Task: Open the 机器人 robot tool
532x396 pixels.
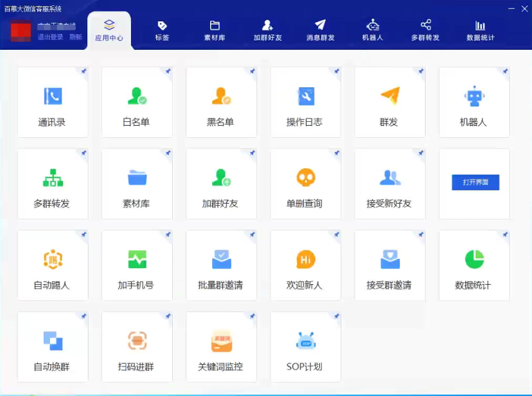Action: pos(474,101)
